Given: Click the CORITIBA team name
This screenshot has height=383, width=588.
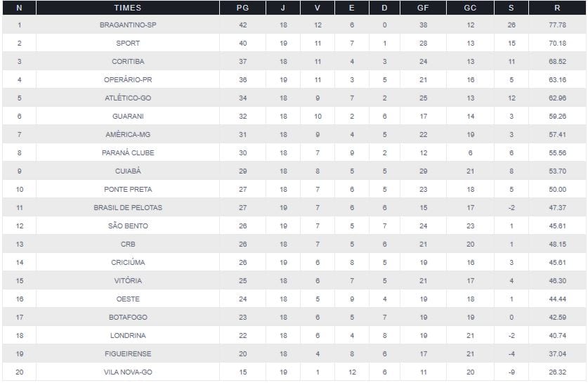Looking at the screenshot, I should (127, 61).
